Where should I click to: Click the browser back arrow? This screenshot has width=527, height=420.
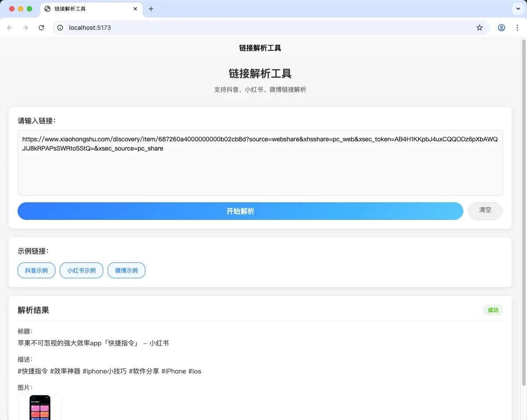[x=10, y=28]
